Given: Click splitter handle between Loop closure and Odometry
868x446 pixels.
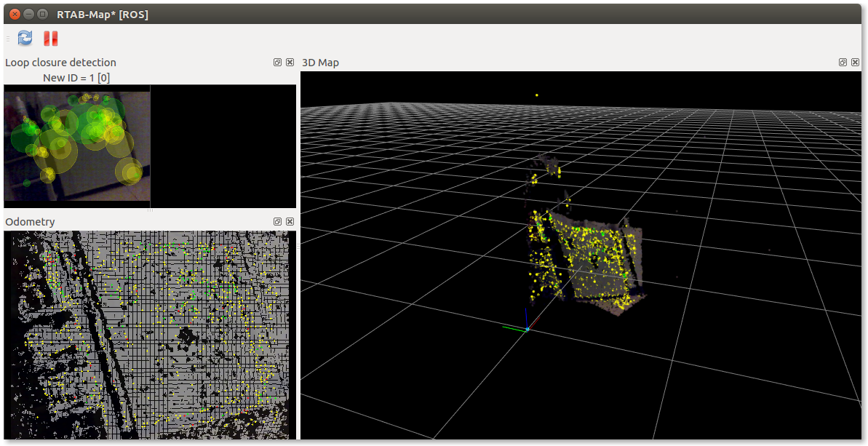Looking at the screenshot, I should click(x=150, y=211).
